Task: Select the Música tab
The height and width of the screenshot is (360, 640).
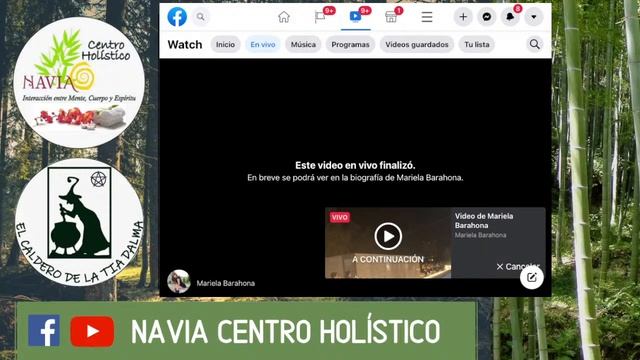Action: 303,44
